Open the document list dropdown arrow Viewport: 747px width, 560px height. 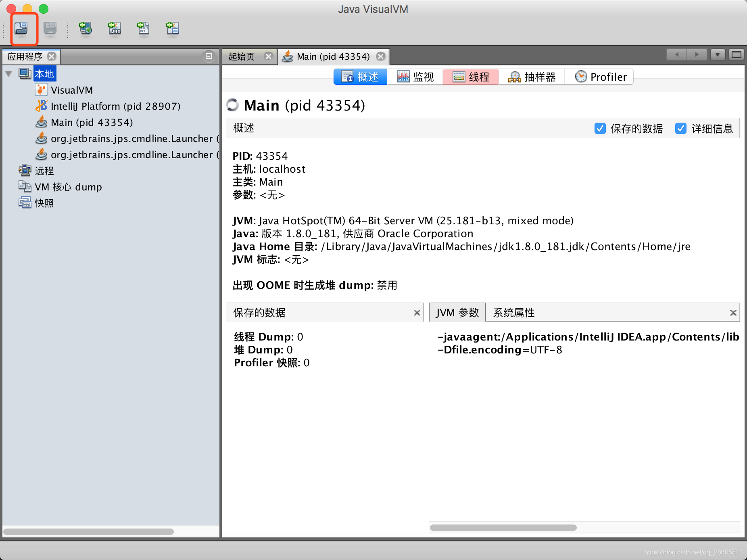tap(718, 54)
